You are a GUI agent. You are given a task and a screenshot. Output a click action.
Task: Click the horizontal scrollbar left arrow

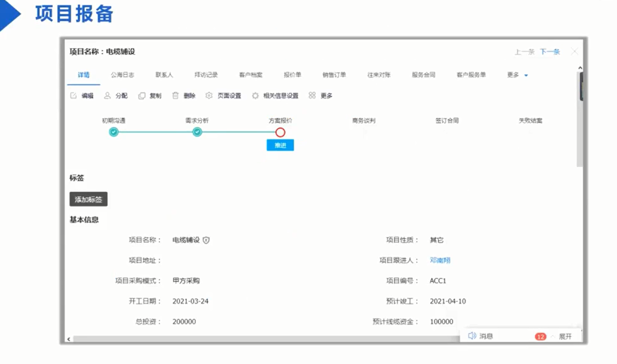pos(68,339)
